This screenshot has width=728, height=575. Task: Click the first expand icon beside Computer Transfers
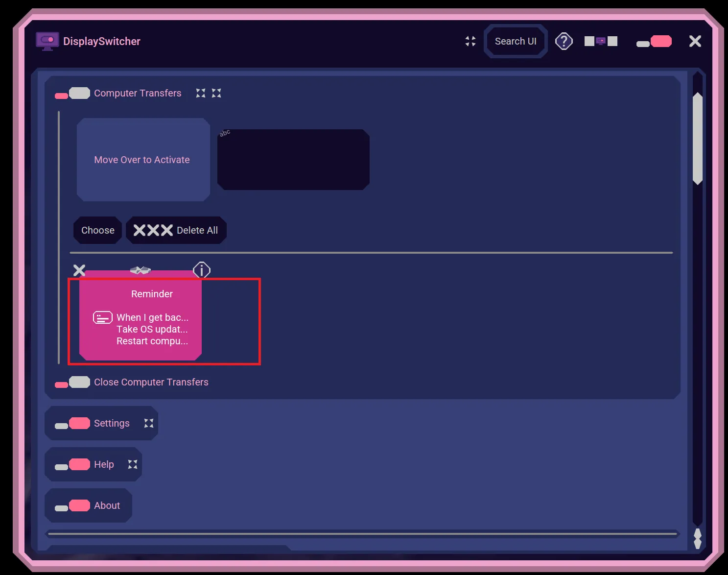coord(201,93)
